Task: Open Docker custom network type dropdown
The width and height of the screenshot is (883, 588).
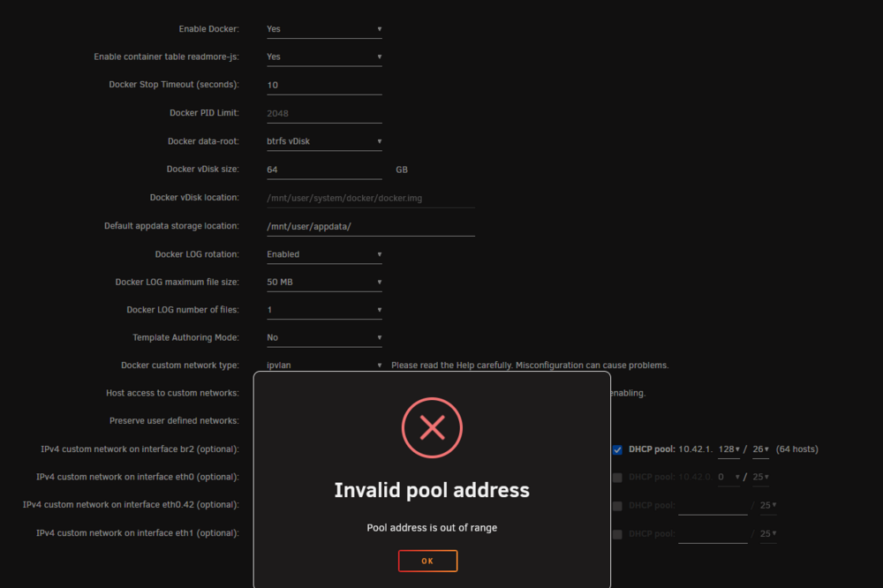Action: (x=324, y=365)
